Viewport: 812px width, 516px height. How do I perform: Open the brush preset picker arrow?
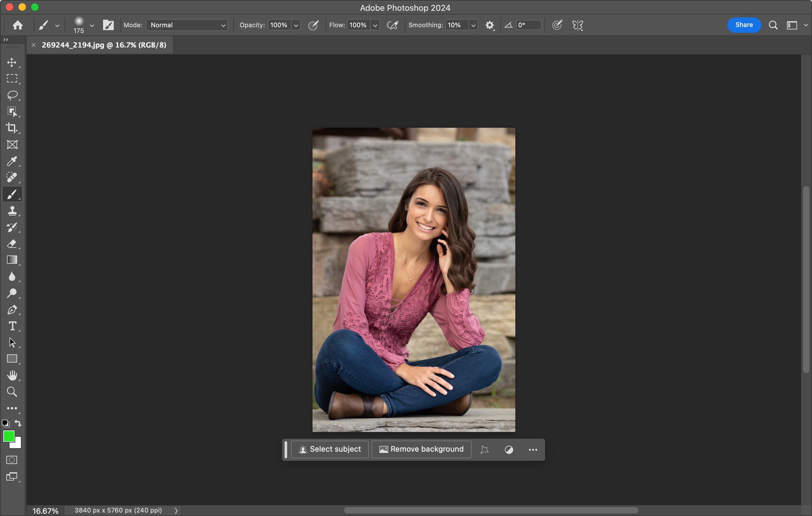92,25
